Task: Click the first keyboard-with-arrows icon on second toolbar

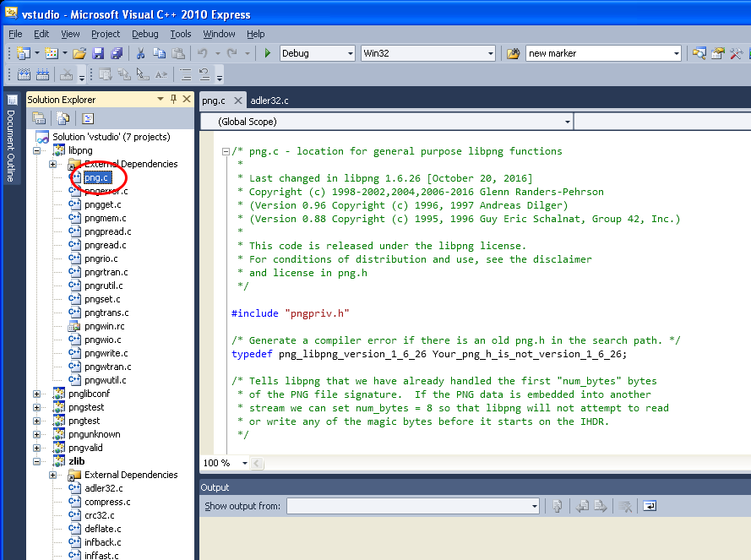Action: click(x=24, y=74)
